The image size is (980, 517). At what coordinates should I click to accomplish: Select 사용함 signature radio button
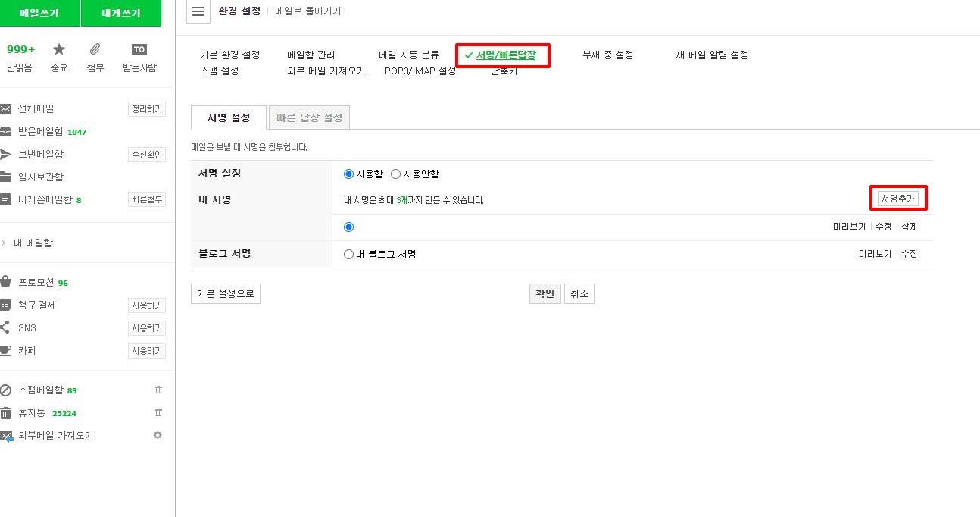[348, 174]
